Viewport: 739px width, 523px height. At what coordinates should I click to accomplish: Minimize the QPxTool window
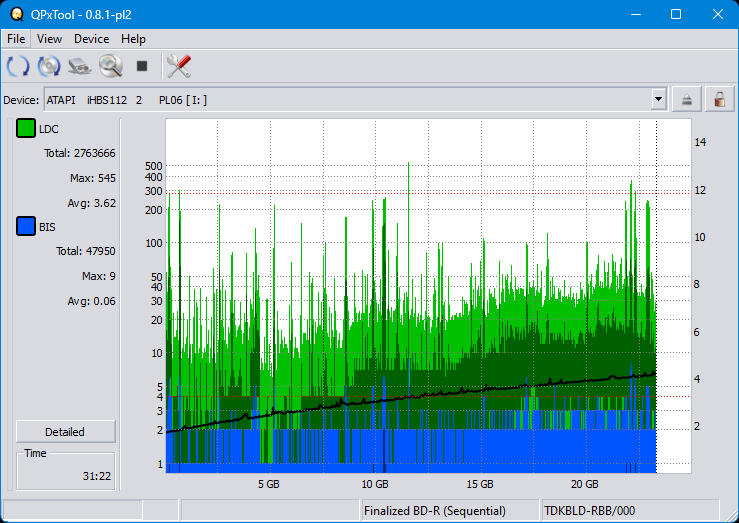click(x=636, y=14)
